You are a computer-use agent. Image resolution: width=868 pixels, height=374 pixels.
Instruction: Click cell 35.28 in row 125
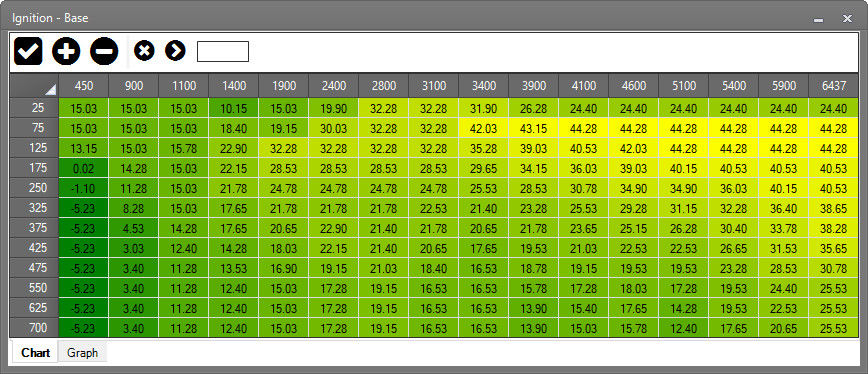point(484,148)
